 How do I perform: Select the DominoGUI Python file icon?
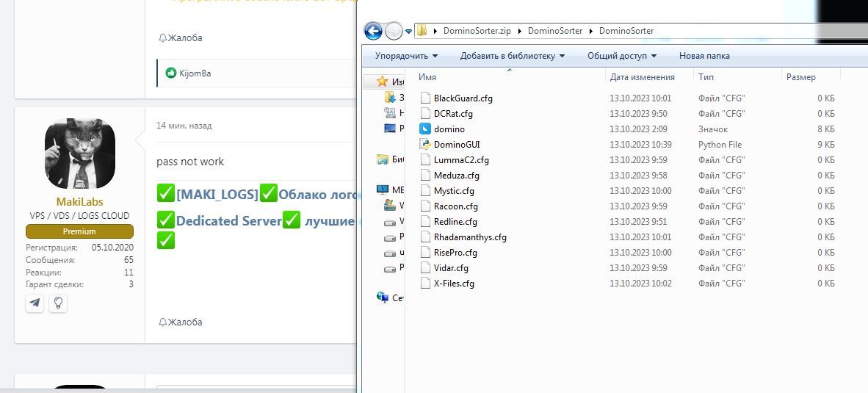(x=425, y=145)
